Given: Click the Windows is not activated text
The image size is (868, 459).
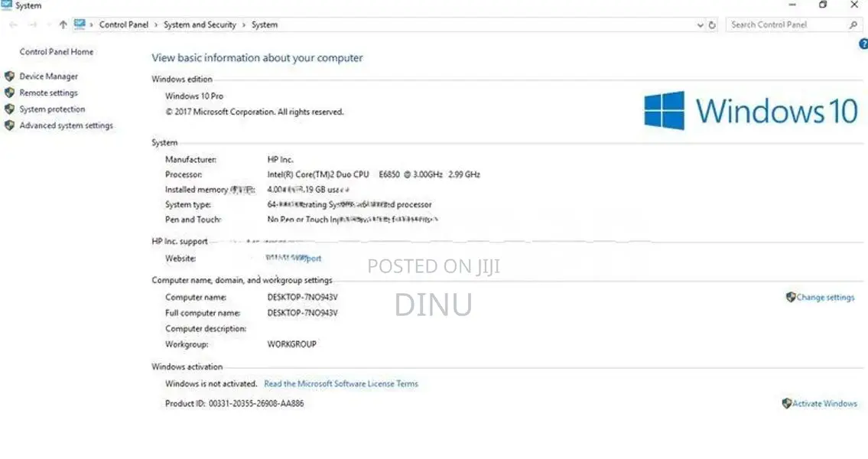Looking at the screenshot, I should click(x=211, y=384).
